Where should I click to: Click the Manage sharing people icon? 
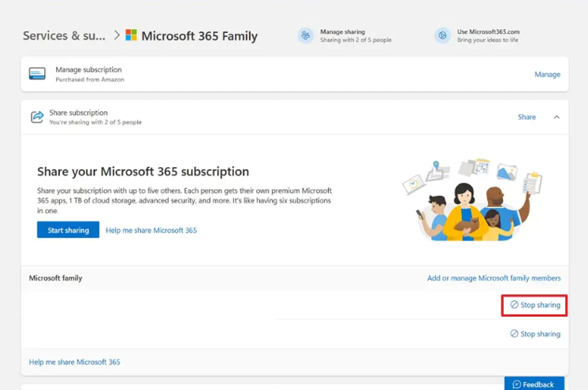pyautogui.click(x=305, y=35)
